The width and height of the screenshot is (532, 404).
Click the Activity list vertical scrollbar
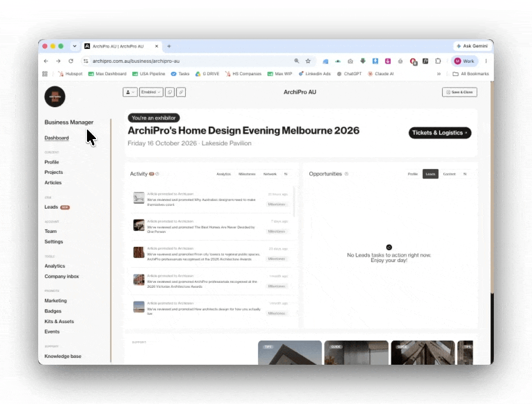pyautogui.click(x=294, y=201)
